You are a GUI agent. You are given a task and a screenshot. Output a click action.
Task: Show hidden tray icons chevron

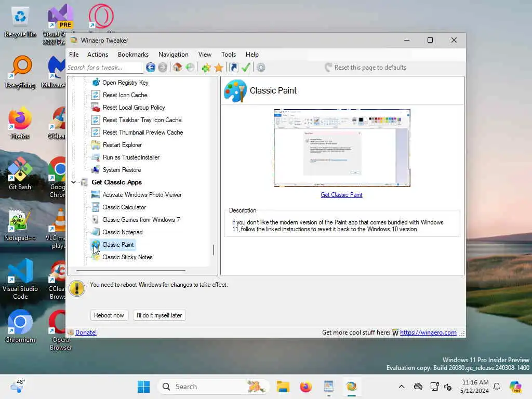[402, 387]
